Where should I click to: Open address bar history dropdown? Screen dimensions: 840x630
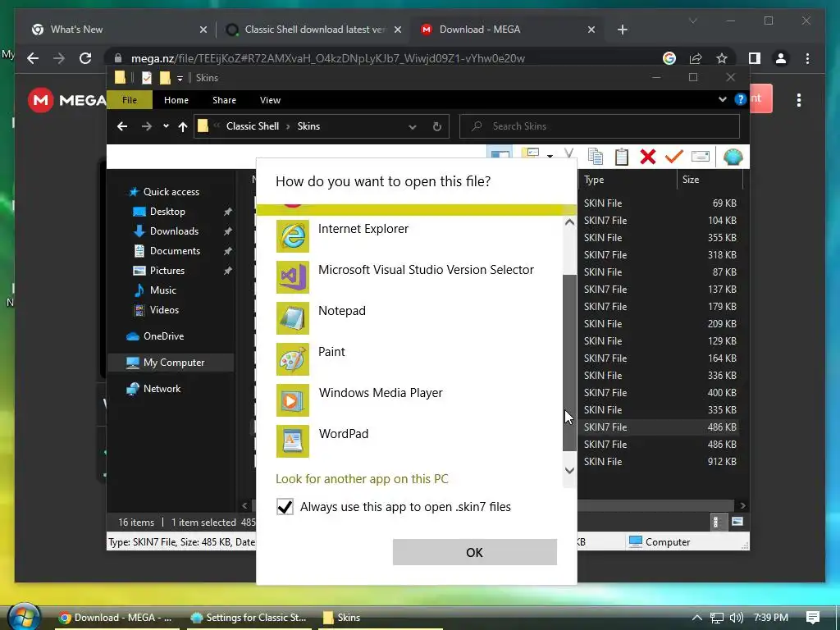click(412, 127)
